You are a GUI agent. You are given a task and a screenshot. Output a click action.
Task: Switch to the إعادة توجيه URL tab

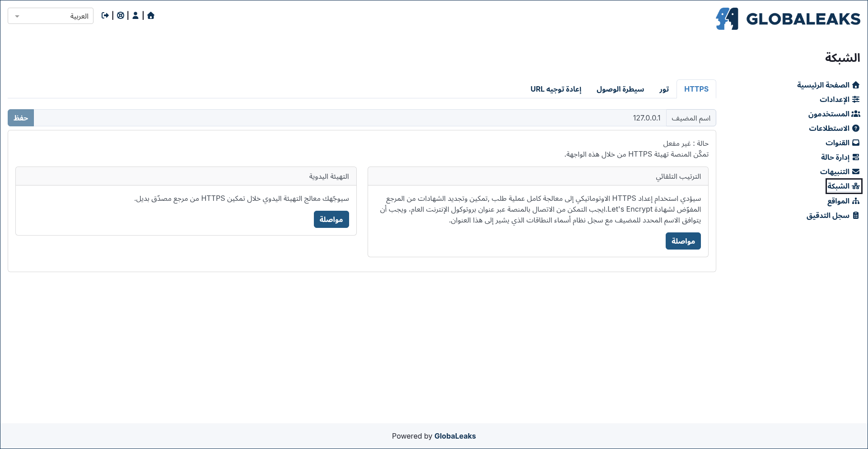pos(555,89)
